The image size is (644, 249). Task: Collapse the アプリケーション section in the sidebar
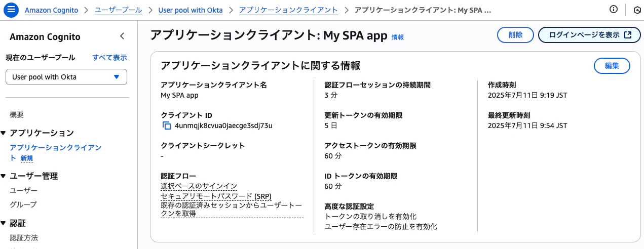[x=4, y=133]
